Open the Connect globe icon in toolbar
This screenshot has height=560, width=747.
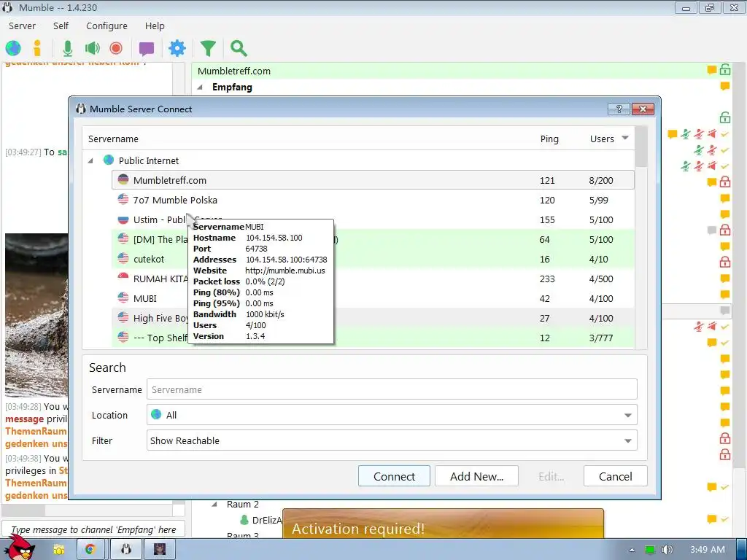pyautogui.click(x=13, y=48)
